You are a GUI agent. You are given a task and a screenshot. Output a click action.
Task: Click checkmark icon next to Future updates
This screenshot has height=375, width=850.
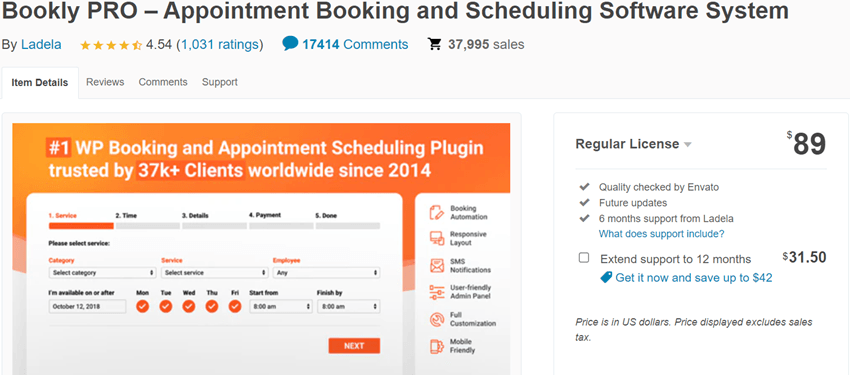pos(584,203)
